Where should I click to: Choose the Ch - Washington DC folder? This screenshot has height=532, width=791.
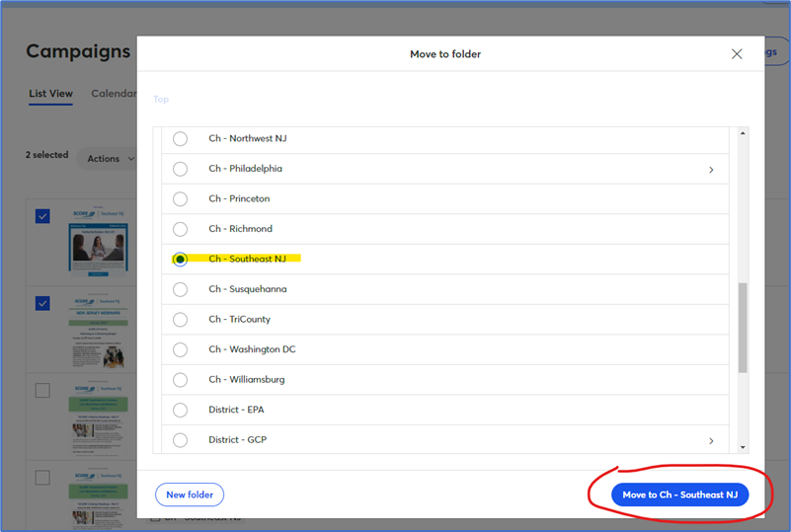coord(180,349)
